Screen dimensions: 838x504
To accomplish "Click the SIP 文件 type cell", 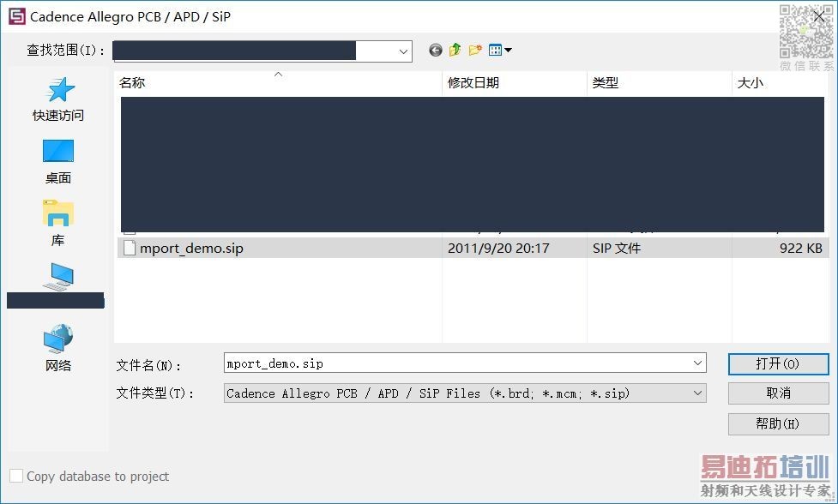I will (x=616, y=249).
